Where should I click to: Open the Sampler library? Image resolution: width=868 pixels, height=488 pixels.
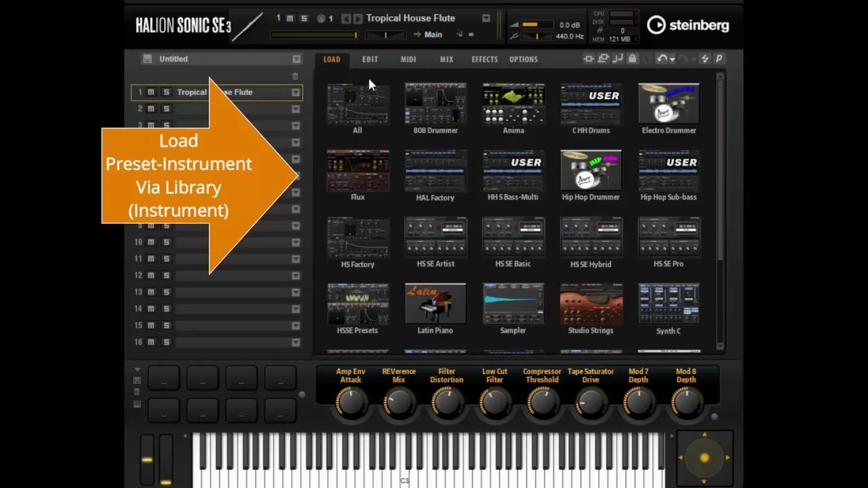513,304
